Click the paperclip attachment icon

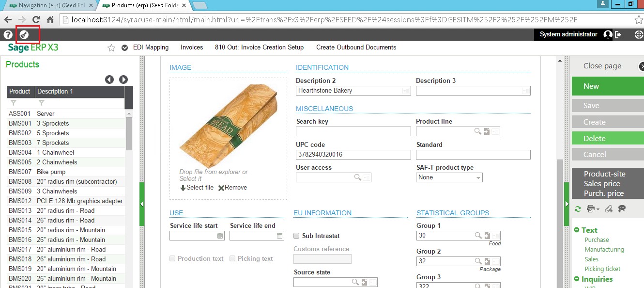pyautogui.click(x=609, y=209)
